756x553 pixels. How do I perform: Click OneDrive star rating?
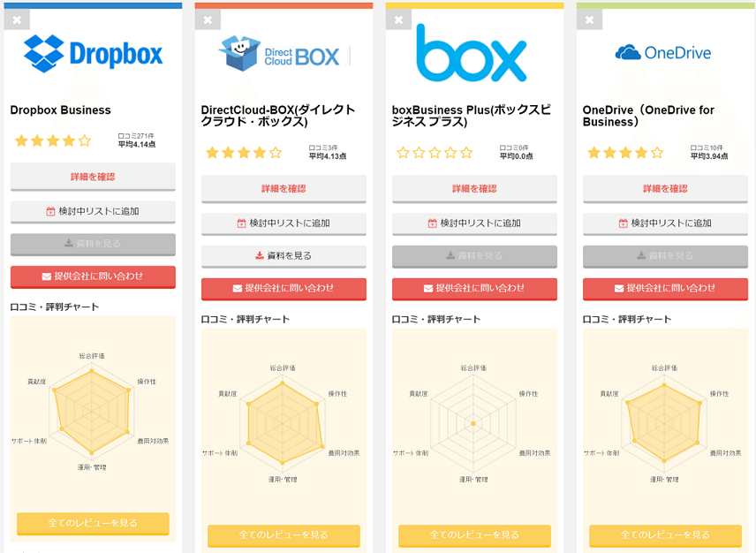click(x=625, y=153)
